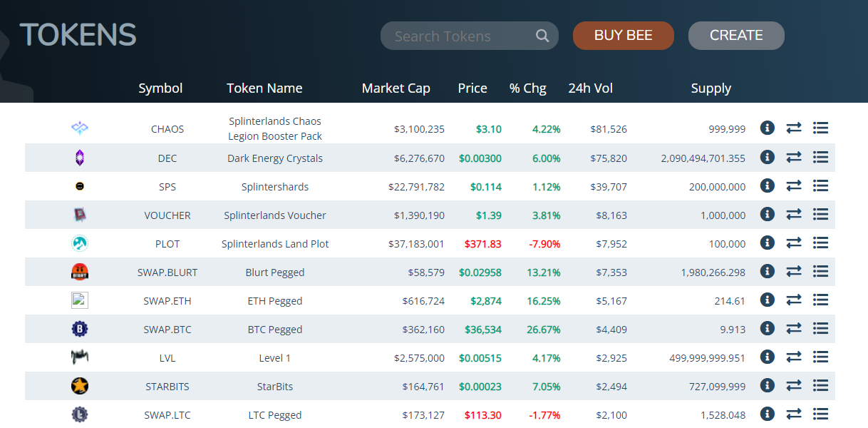This screenshot has height=428, width=868.
Task: Click the search magnifier icon
Action: [x=542, y=36]
